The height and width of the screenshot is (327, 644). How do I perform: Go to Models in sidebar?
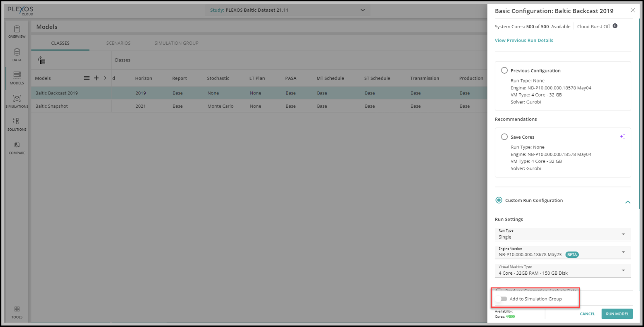point(17,78)
